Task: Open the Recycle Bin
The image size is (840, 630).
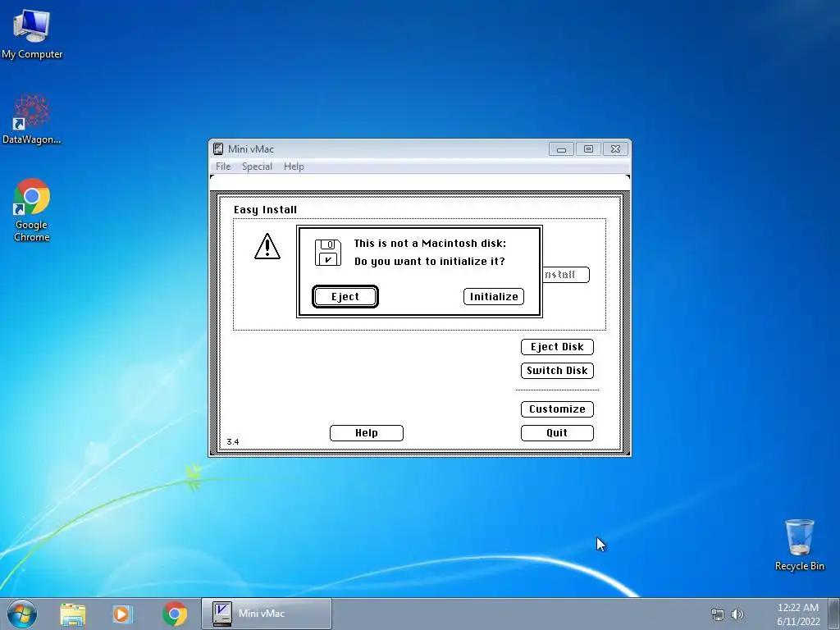Action: coord(799,545)
